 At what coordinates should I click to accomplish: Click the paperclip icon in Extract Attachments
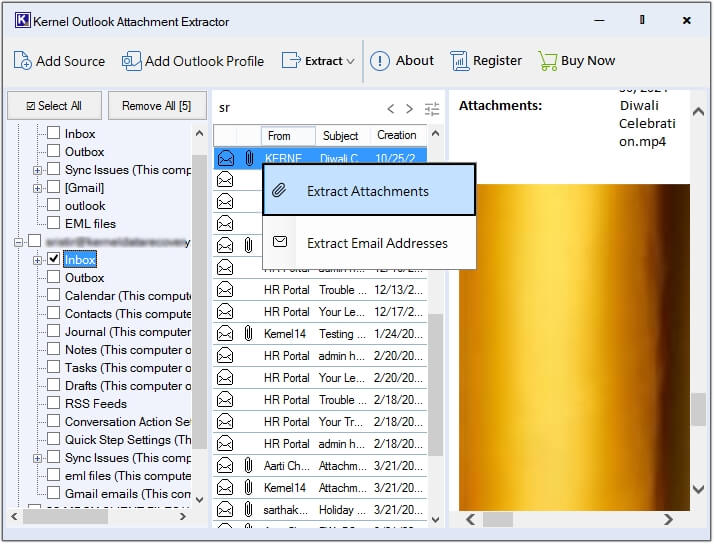coord(279,190)
